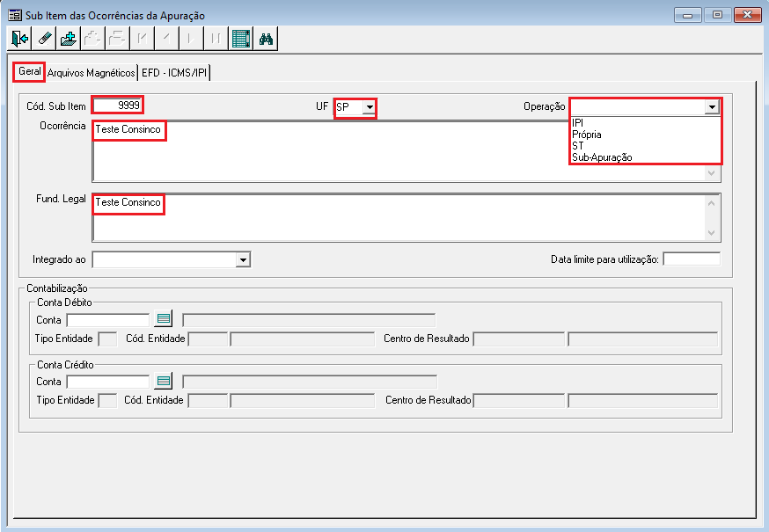The width and height of the screenshot is (769, 532).
Task: Open Conta Crédito account lookup icon
Action: (164, 381)
